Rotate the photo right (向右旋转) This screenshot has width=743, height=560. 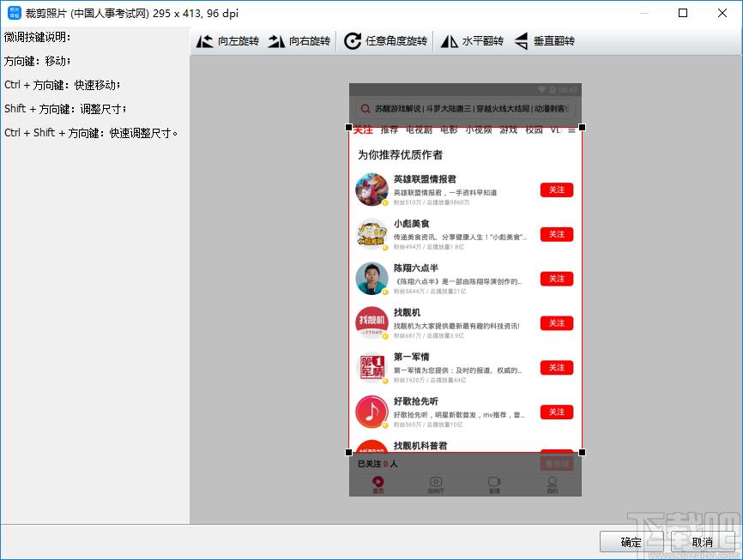coord(299,41)
